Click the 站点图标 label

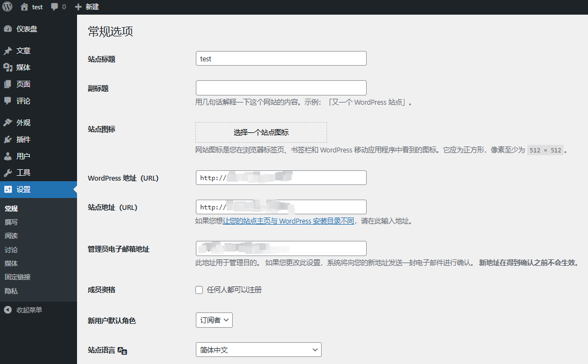[x=101, y=129]
